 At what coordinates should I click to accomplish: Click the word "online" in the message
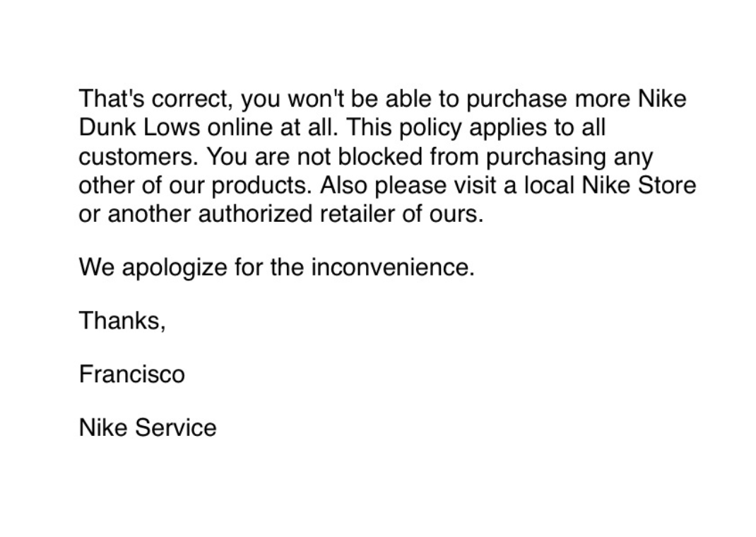[240, 127]
